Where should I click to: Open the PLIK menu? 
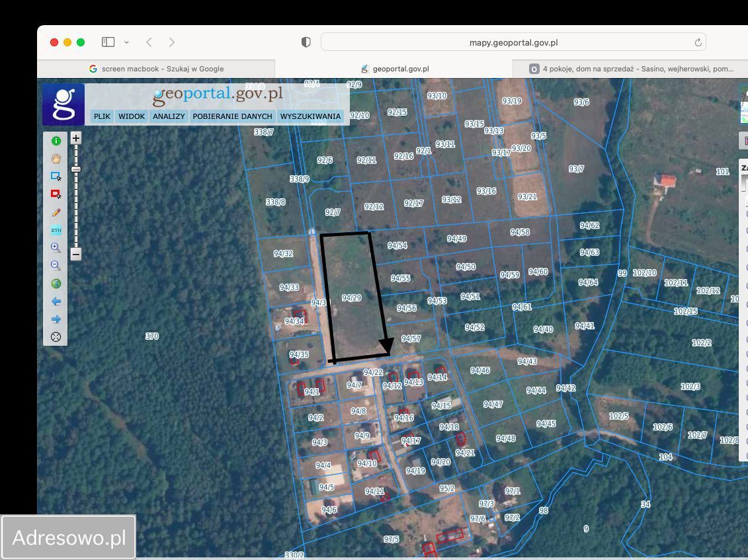pos(102,116)
